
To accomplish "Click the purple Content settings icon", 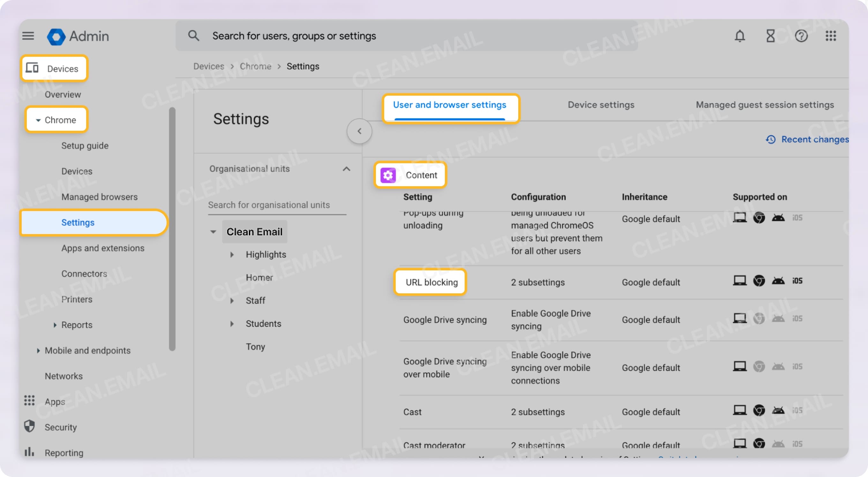I will (388, 175).
